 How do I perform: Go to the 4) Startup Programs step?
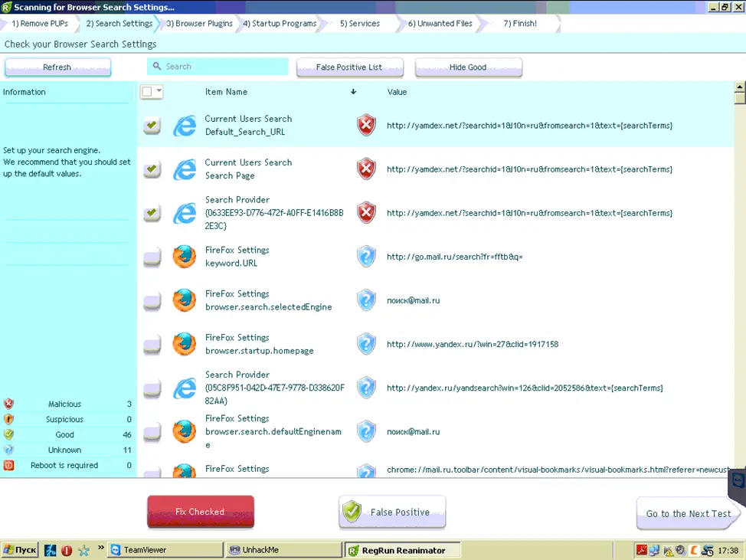pos(280,24)
